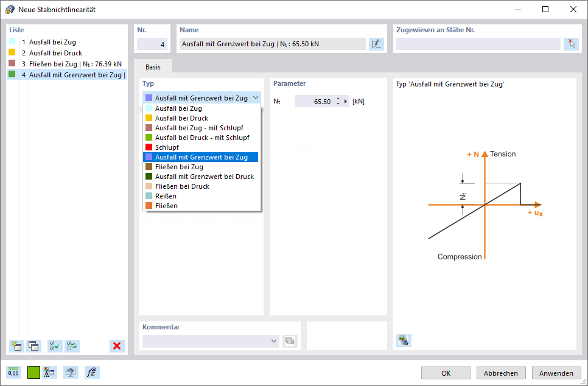Click the Nr. field showing 4
This screenshot has height=386, width=588.
coord(152,44)
